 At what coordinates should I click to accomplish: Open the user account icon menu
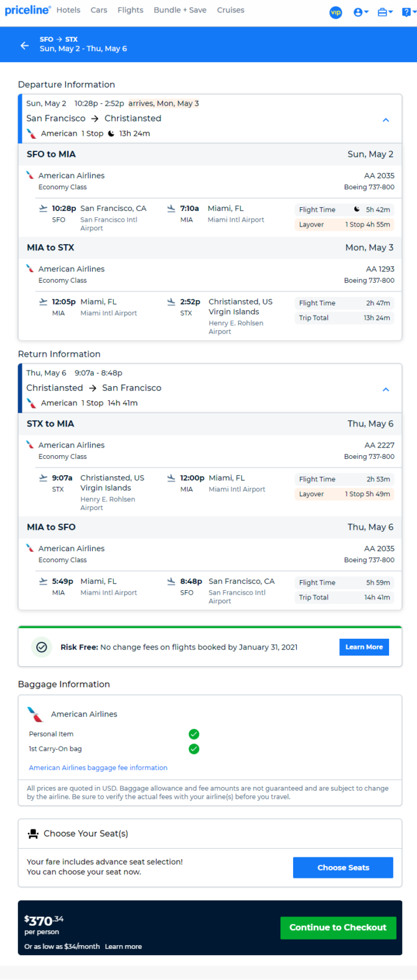pyautogui.click(x=360, y=12)
